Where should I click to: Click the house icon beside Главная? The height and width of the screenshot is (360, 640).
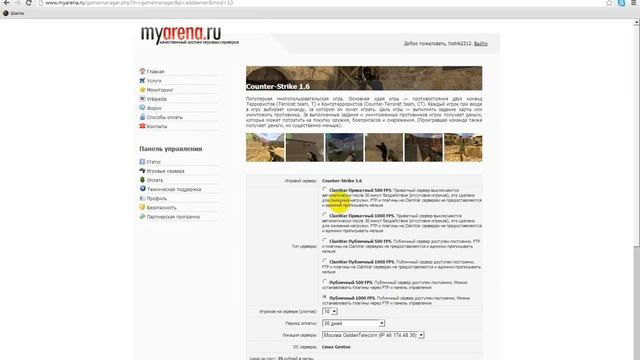tap(142, 71)
